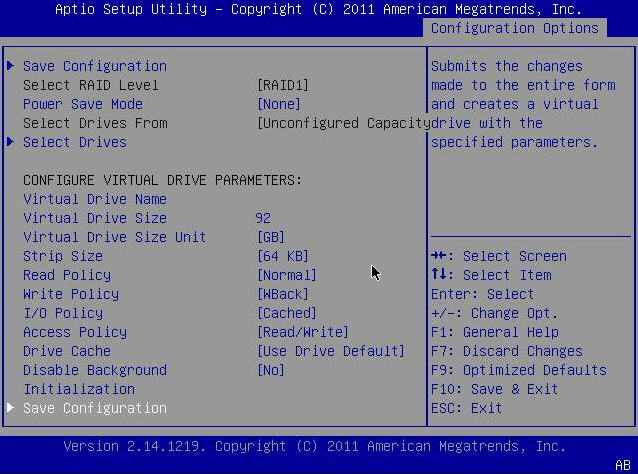Change the Write Policy [WBack] value
This screenshot has height=474, width=638.
[283, 294]
